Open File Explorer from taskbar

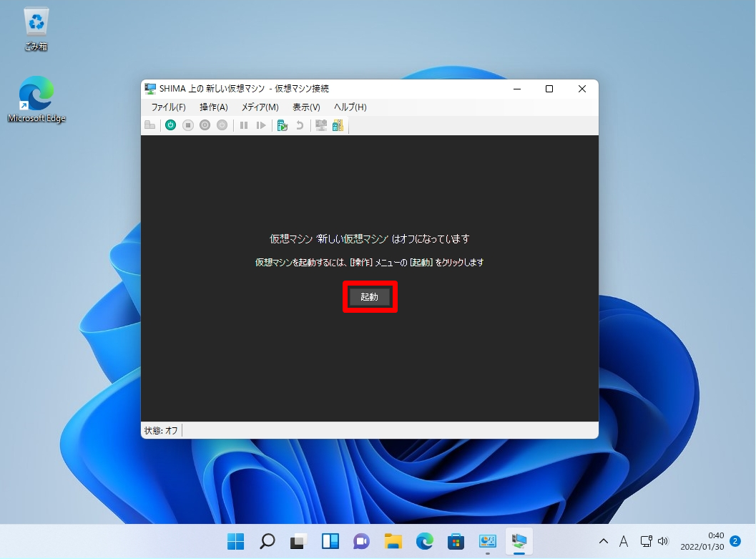[x=393, y=541]
